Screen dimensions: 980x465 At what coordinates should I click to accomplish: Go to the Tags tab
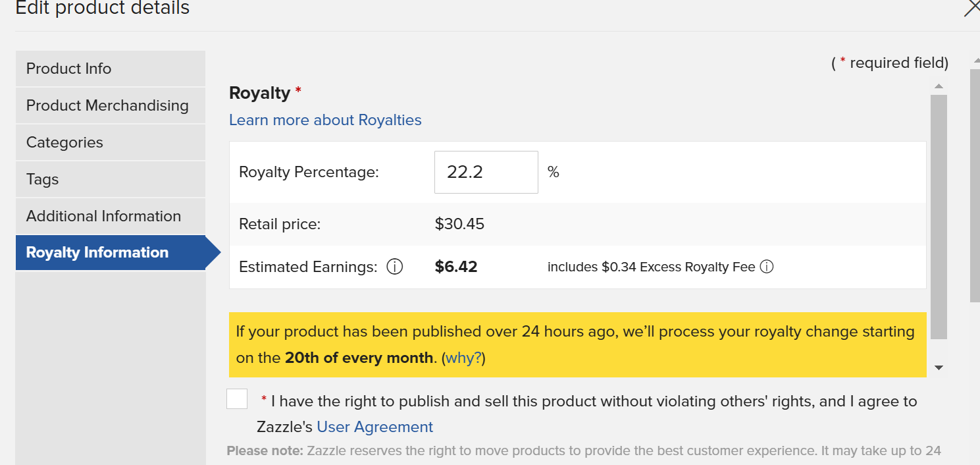click(x=111, y=179)
